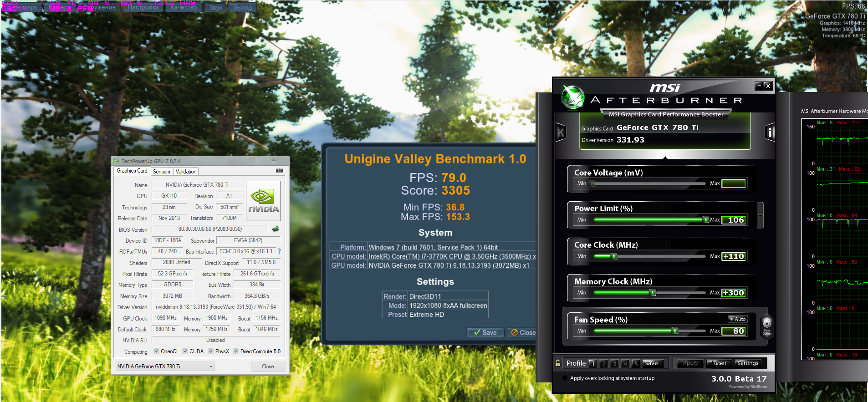This screenshot has height=402, width=868.
Task: Minimize the MSI Afterburner window
Action: click(x=759, y=85)
